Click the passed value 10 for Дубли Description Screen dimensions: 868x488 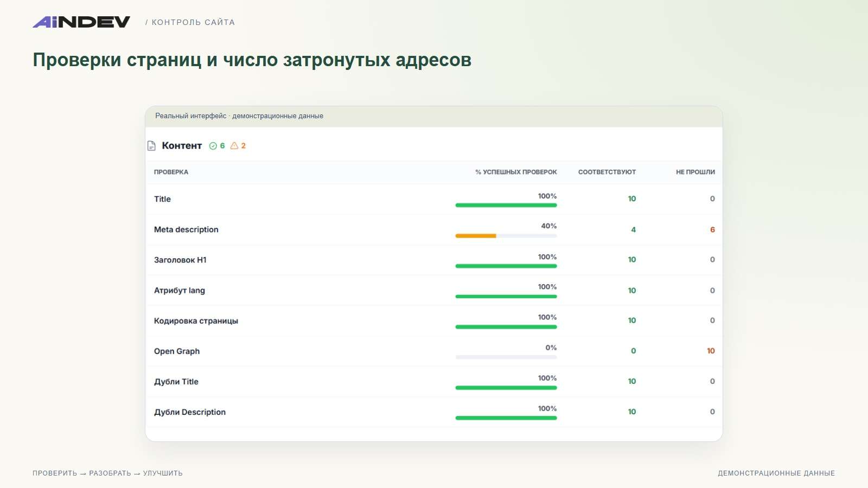click(x=632, y=412)
